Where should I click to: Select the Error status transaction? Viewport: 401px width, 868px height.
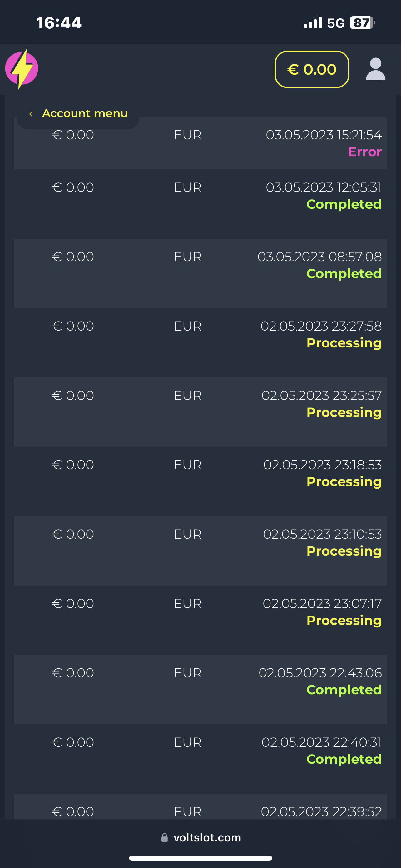pyautogui.click(x=365, y=152)
